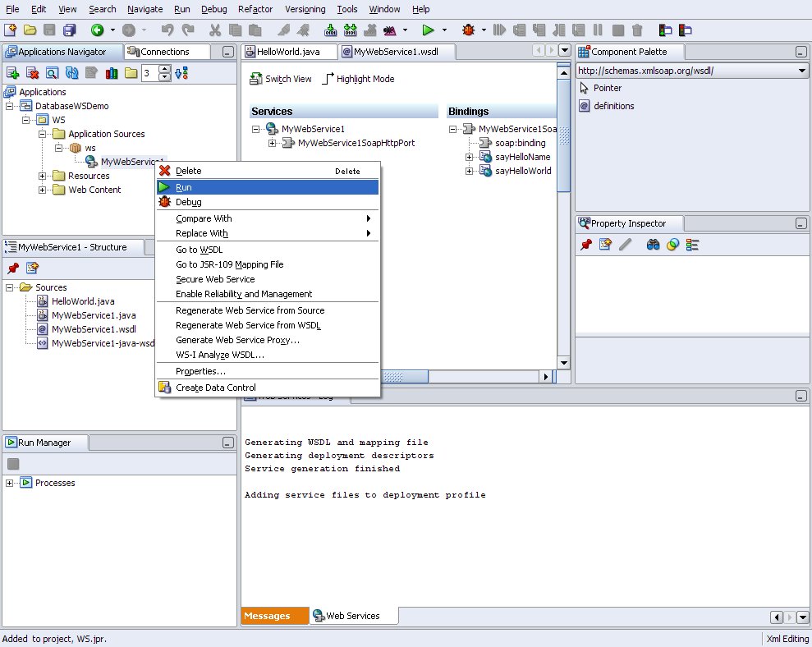Click the categories list icon in Property Inspector
Viewport: 812px width, 647px height.
click(x=692, y=245)
